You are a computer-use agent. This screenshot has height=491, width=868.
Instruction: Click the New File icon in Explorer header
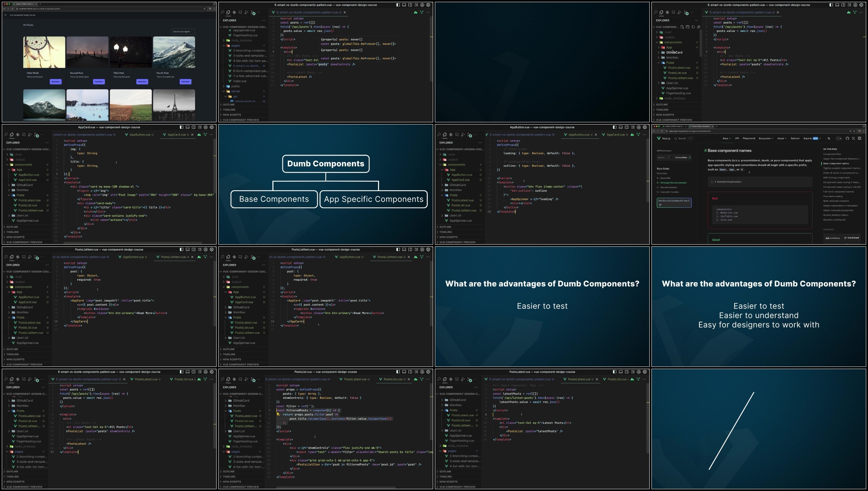pos(682,27)
